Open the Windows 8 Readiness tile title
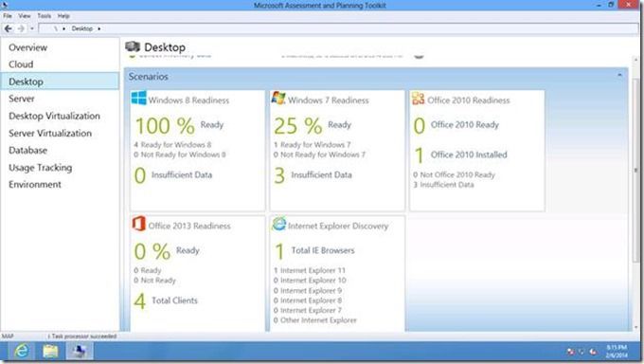644x364 pixels. (x=188, y=100)
